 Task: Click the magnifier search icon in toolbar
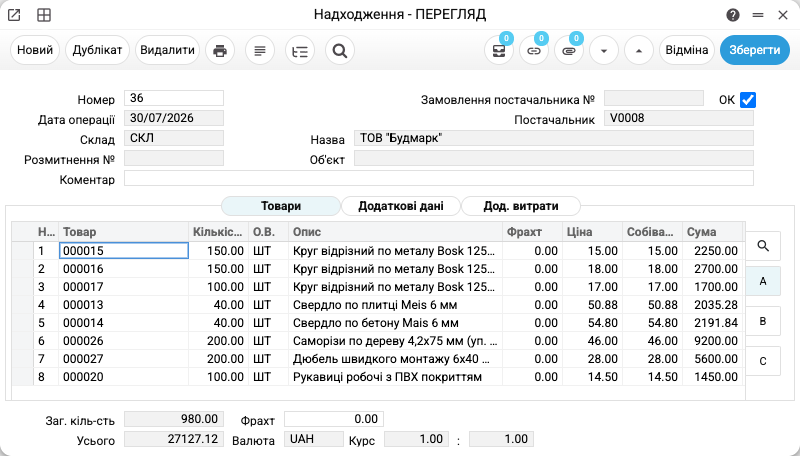(x=340, y=50)
